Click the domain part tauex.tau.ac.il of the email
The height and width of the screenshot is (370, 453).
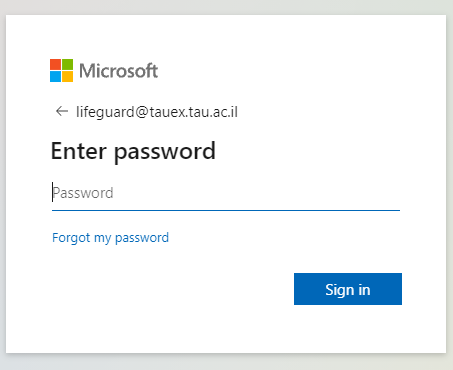(x=194, y=112)
